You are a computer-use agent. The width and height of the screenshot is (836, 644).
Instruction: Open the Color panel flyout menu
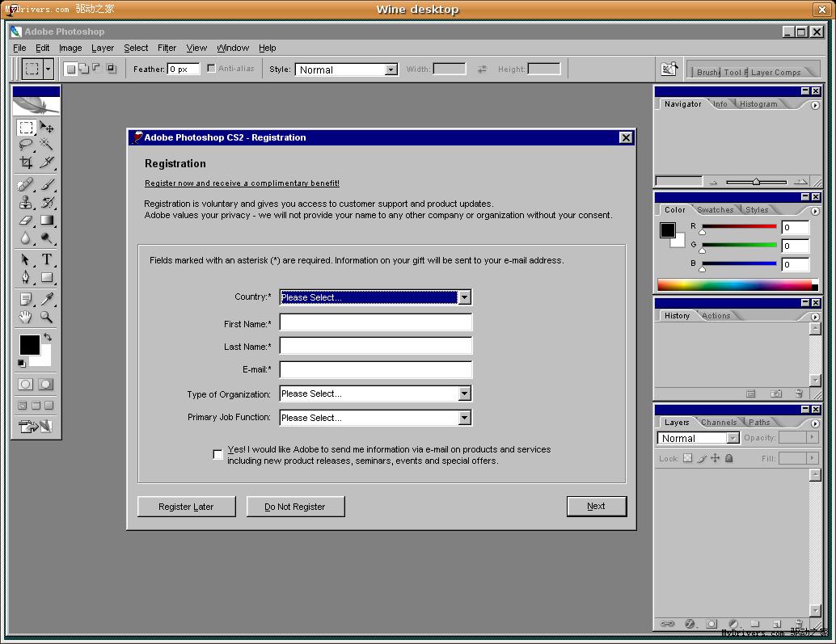815,212
